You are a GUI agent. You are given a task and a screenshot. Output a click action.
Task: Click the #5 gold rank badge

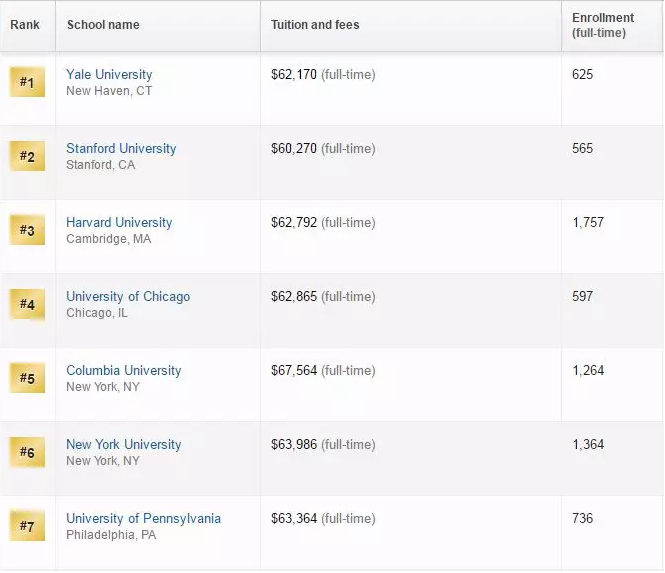click(27, 378)
